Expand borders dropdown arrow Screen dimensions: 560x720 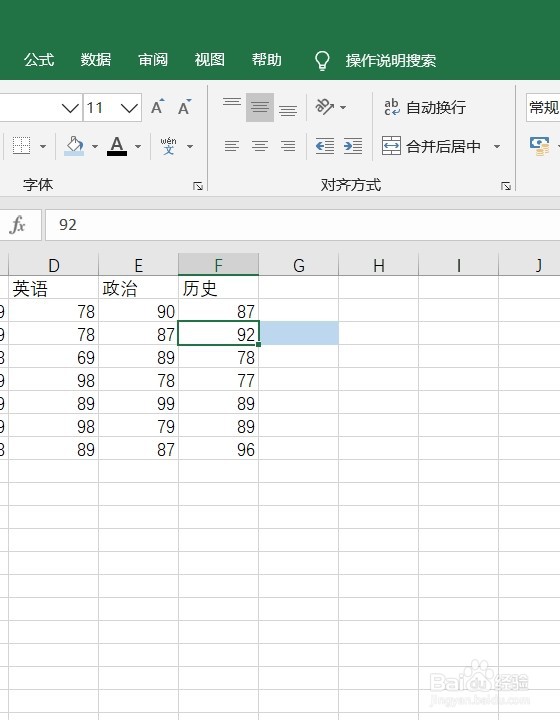43,146
